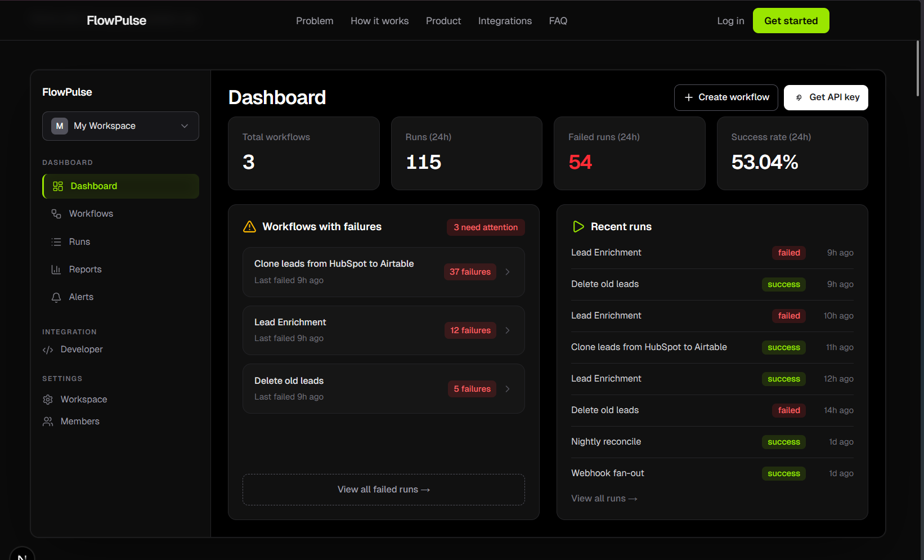Image resolution: width=924 pixels, height=560 pixels.
Task: Expand the Lead Enrichment failures chevron
Action: tap(508, 330)
